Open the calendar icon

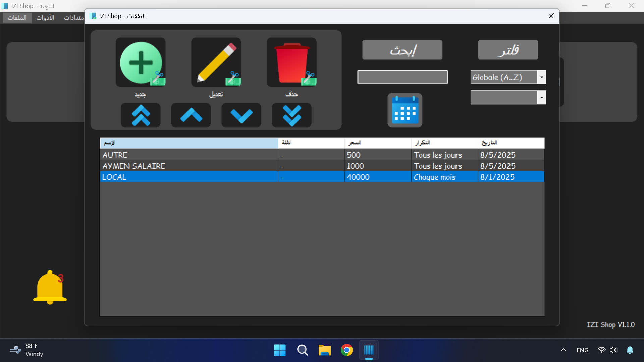405,110
